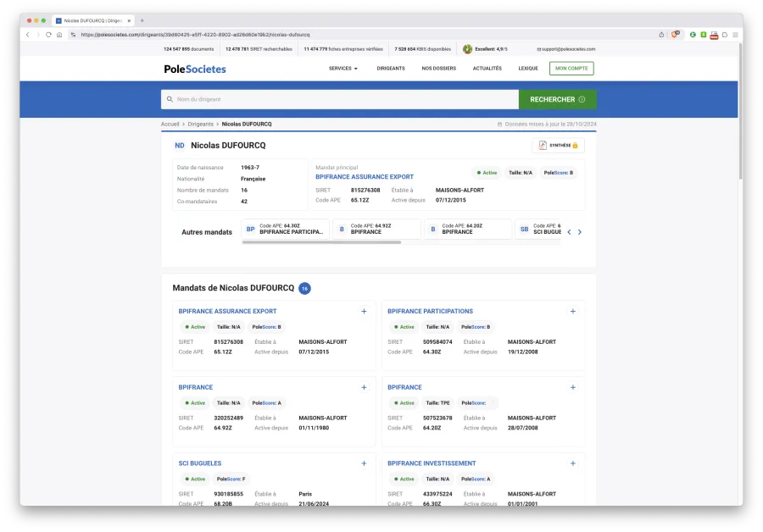The image size is (763, 532).
Task: Click the Active status badge of SCI BUGUELES
Action: pyautogui.click(x=195, y=479)
